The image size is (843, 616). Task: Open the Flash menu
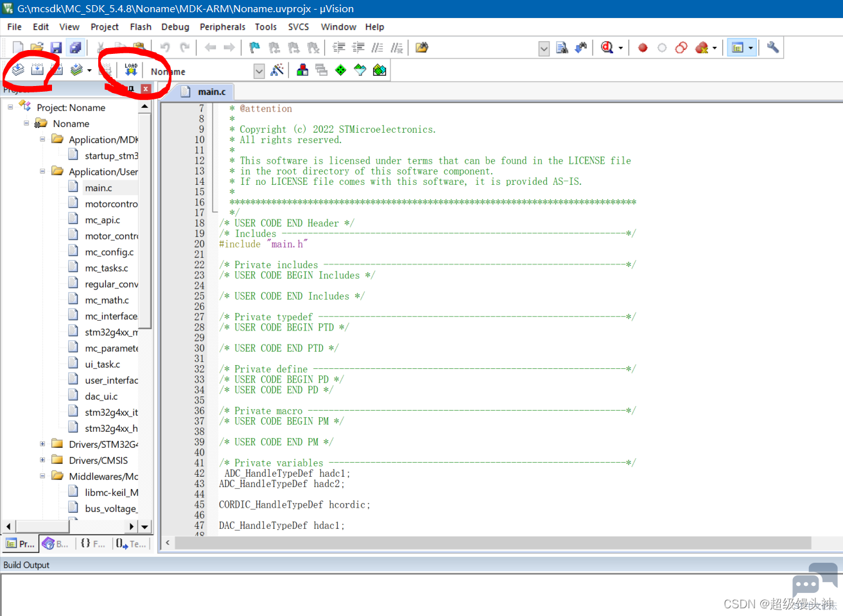coord(141,27)
